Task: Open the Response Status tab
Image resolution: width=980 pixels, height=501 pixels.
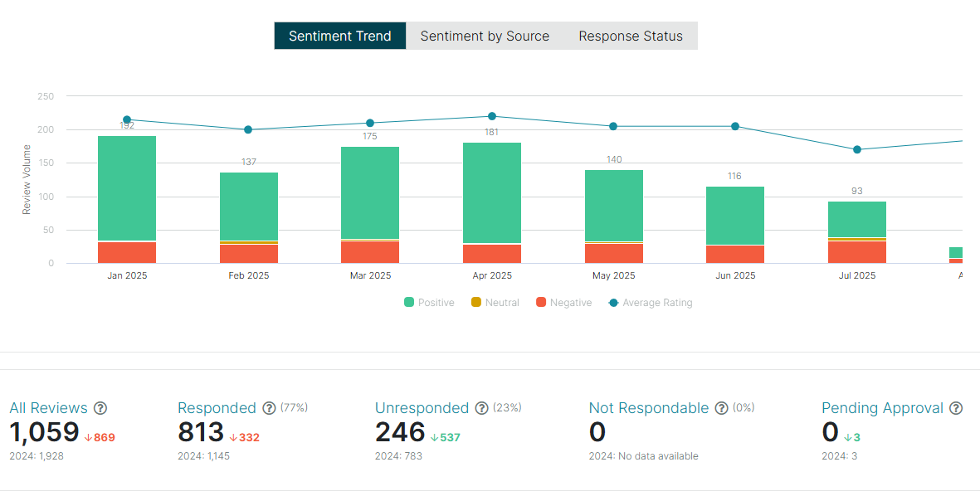Action: click(631, 36)
